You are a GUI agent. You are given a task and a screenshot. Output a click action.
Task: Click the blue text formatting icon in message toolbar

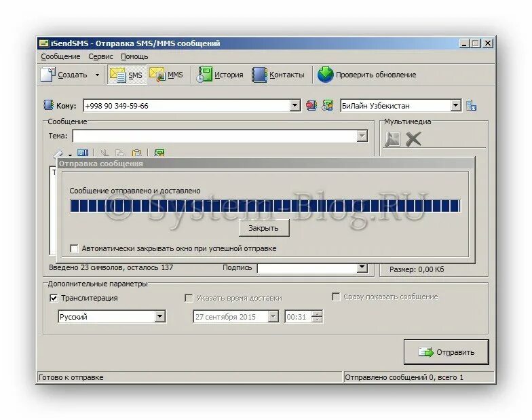tap(83, 153)
